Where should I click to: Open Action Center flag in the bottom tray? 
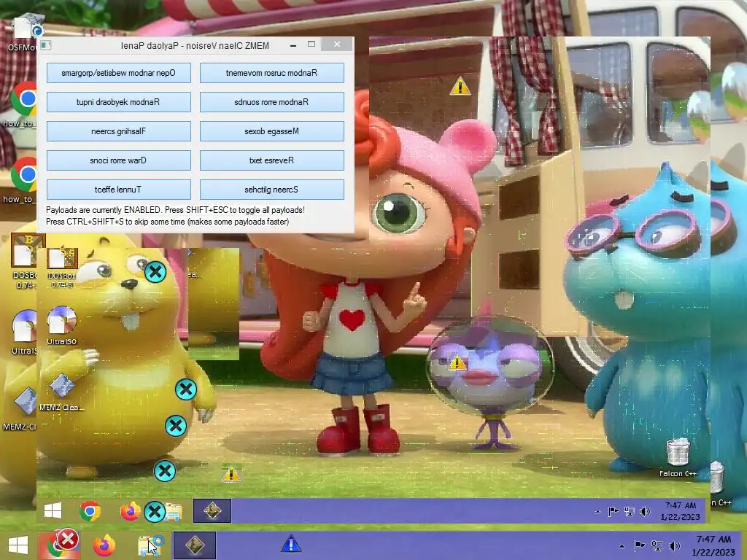pos(639,546)
